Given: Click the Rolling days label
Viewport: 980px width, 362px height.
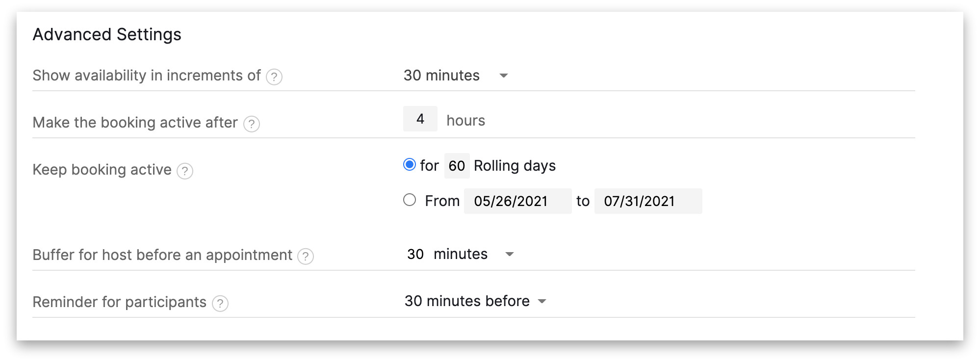Looking at the screenshot, I should [x=515, y=166].
